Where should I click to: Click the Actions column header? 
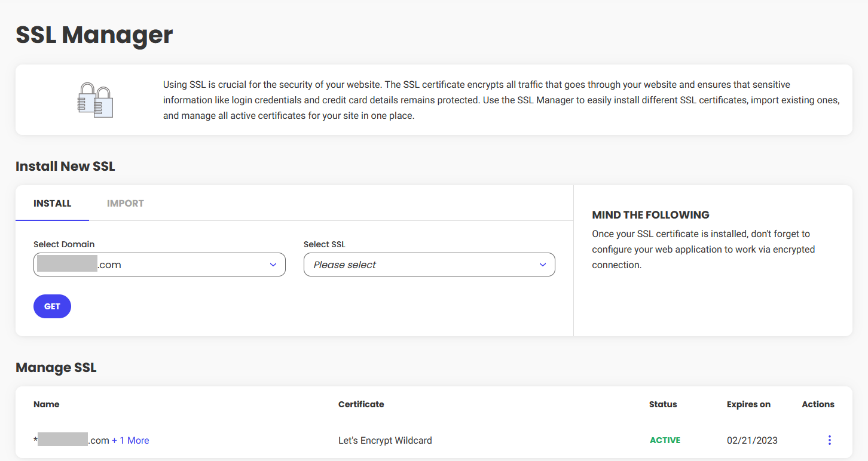tap(818, 404)
